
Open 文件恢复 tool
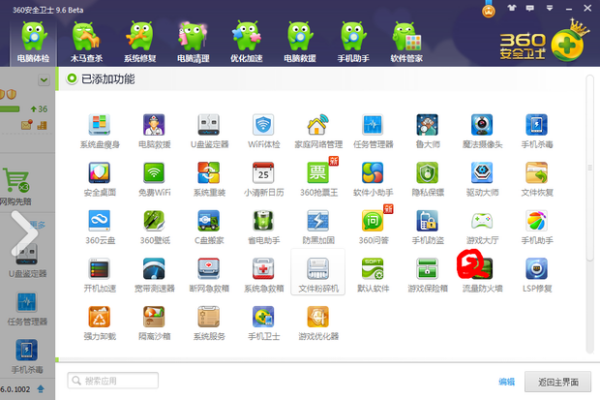point(536,179)
